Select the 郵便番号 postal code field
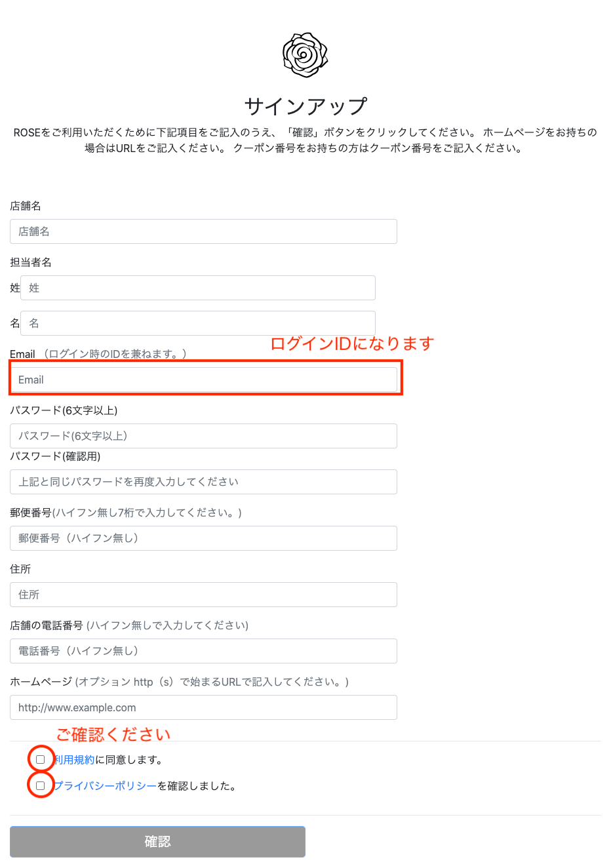The height and width of the screenshot is (868, 611). (203, 538)
